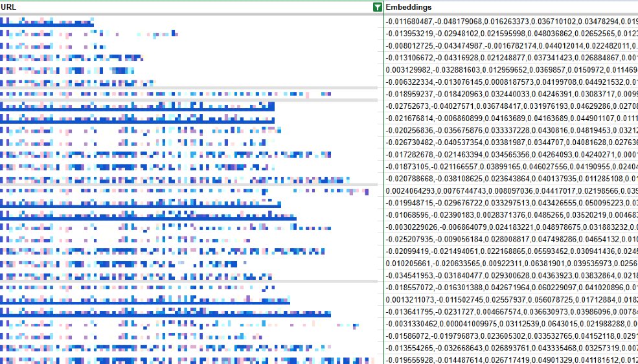
Task: Select embeddings cell starting with -0.011680487
Action: [511, 21]
